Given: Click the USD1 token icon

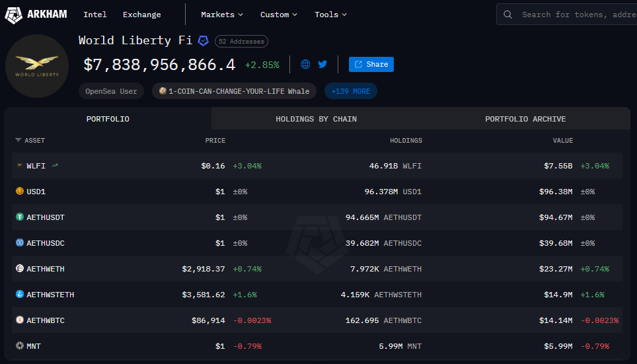Looking at the screenshot, I should [20, 192].
